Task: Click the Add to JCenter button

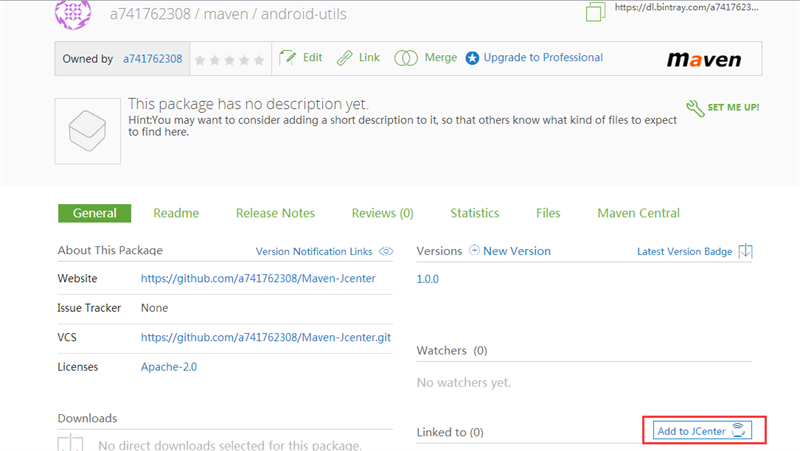Action: tap(702, 431)
